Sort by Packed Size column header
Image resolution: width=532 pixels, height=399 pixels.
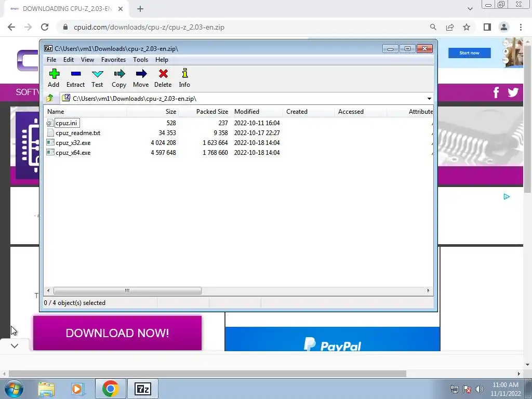coord(205,112)
